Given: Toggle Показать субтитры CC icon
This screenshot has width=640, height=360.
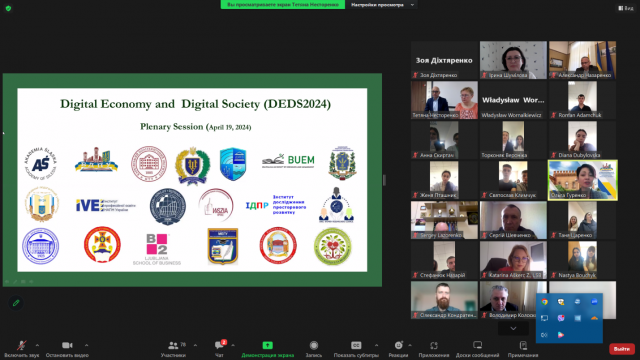Looking at the screenshot, I should pyautogui.click(x=356, y=345).
